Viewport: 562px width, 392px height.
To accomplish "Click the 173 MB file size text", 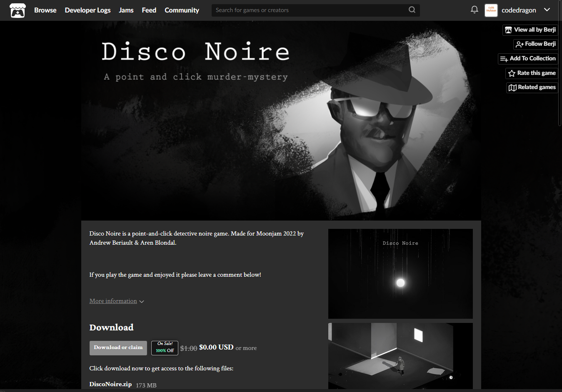I will tap(146, 385).
